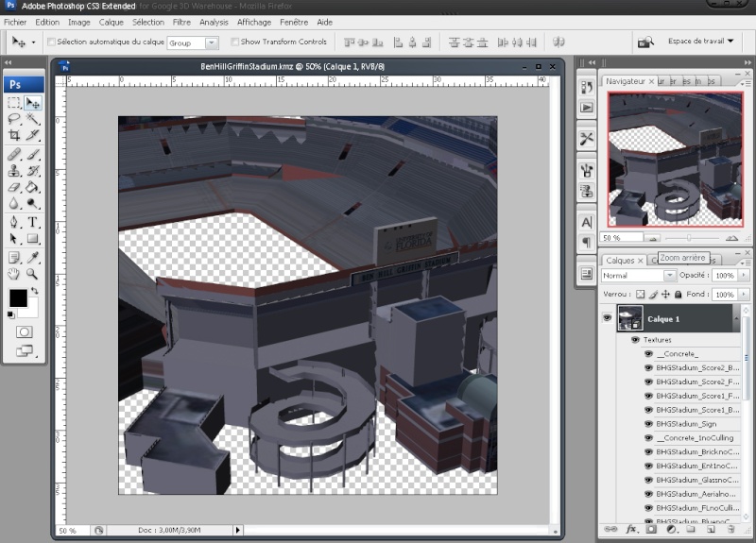
Task: Switch to the Calques tab
Action: (620, 261)
